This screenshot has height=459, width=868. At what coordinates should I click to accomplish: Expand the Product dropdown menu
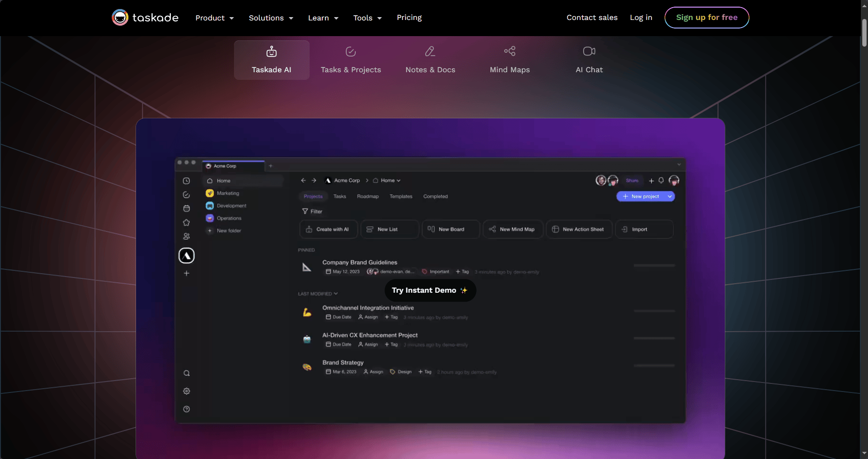click(x=215, y=18)
